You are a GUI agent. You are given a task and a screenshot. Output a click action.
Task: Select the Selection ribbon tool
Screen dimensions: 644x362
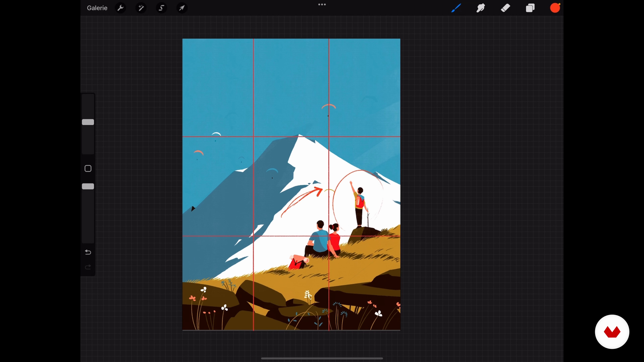162,8
